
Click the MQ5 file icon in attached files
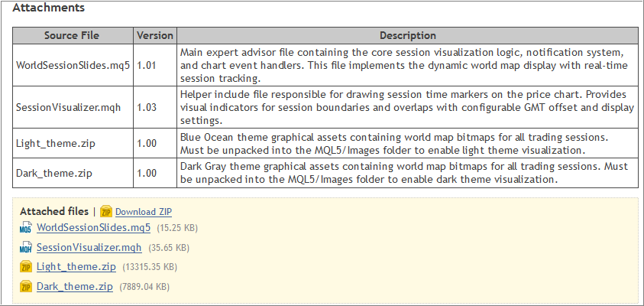[25, 228]
